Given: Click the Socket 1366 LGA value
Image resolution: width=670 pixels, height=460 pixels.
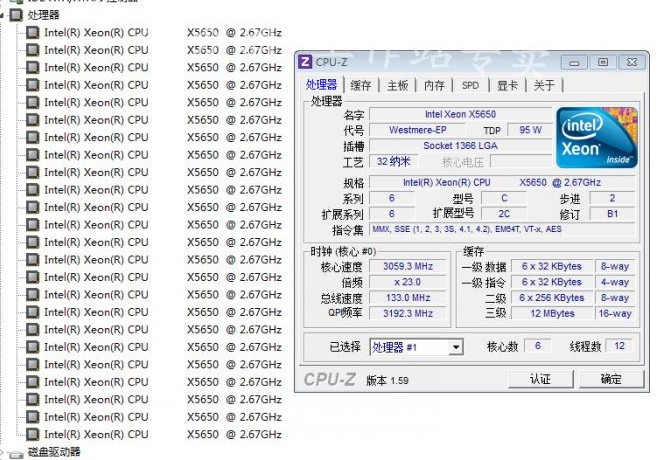Looking at the screenshot, I should [461, 146].
